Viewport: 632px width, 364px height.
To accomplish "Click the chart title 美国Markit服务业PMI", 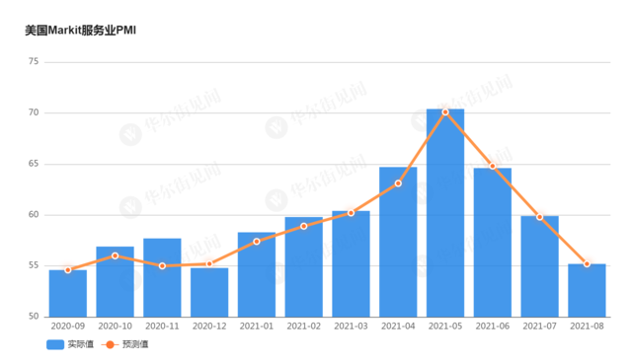I will (81, 31).
